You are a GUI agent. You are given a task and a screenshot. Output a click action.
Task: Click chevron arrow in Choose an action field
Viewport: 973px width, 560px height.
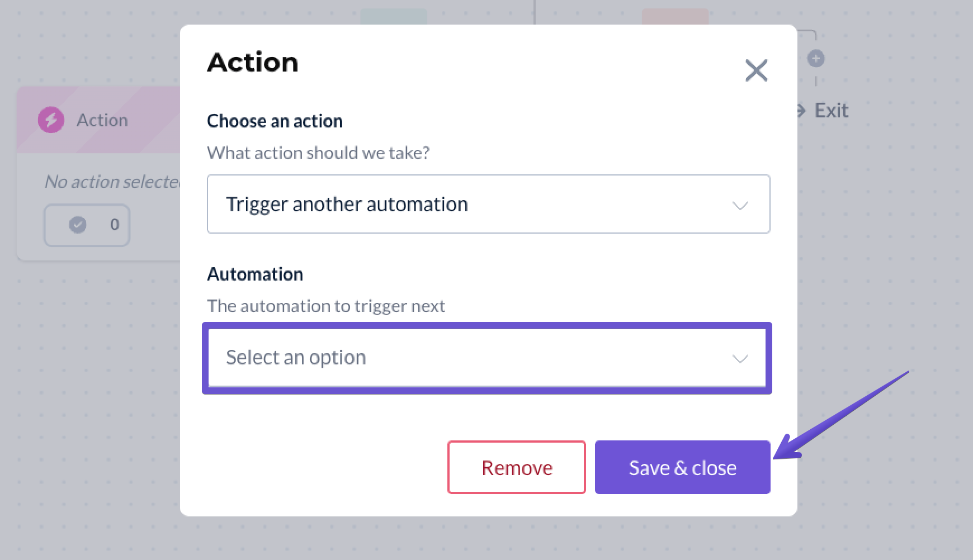coord(740,206)
